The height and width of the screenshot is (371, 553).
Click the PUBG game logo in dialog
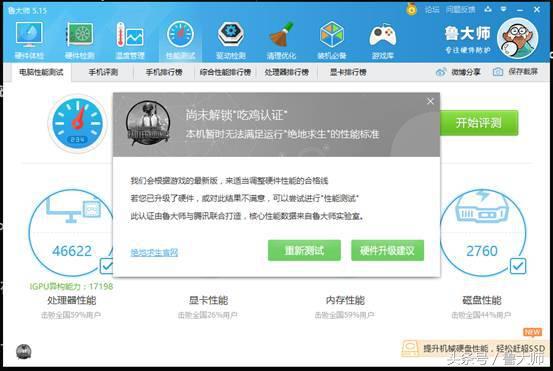(x=148, y=123)
